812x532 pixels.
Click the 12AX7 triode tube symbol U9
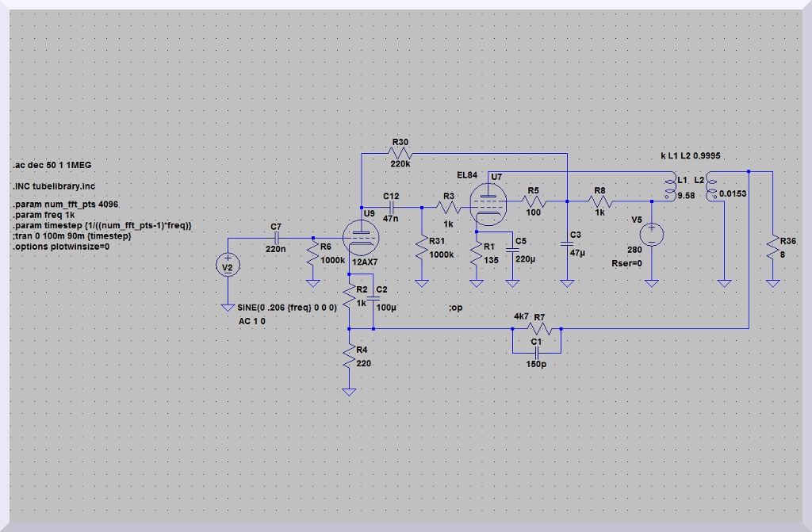361,237
